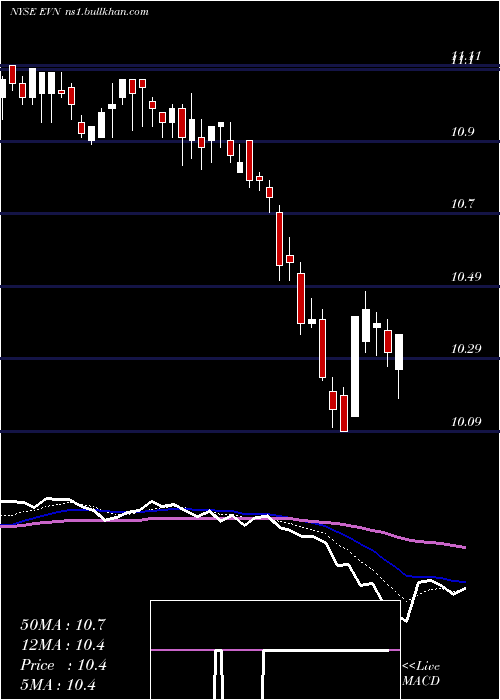The height and width of the screenshot is (700, 500).
Task: Click the NYSE EVN ns1.bullkhan.com header text
Action: tap(79, 12)
